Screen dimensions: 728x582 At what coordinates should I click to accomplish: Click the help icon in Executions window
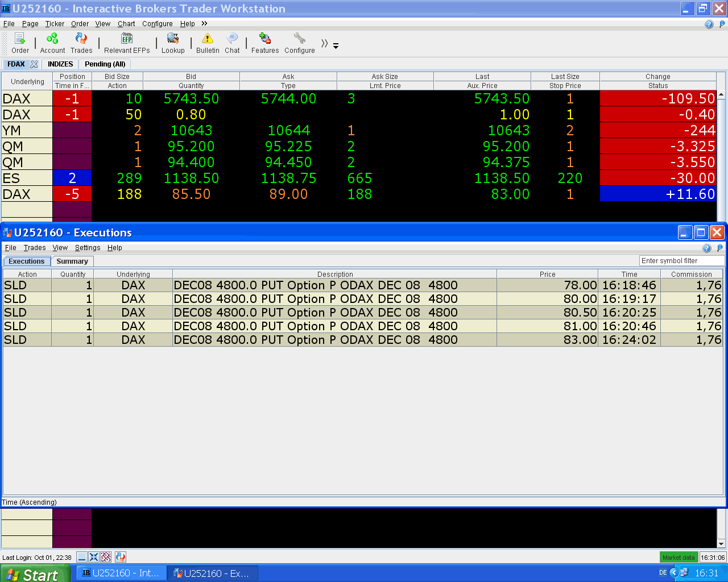(x=707, y=248)
